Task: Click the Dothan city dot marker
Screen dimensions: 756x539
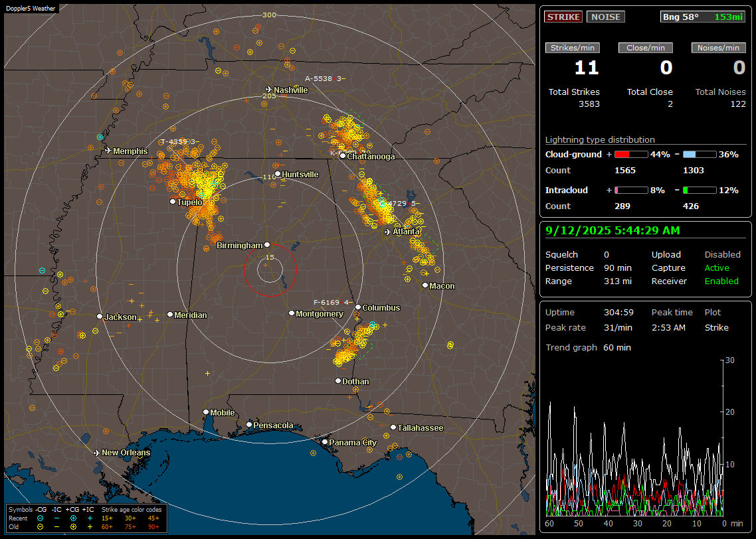Action: (338, 381)
